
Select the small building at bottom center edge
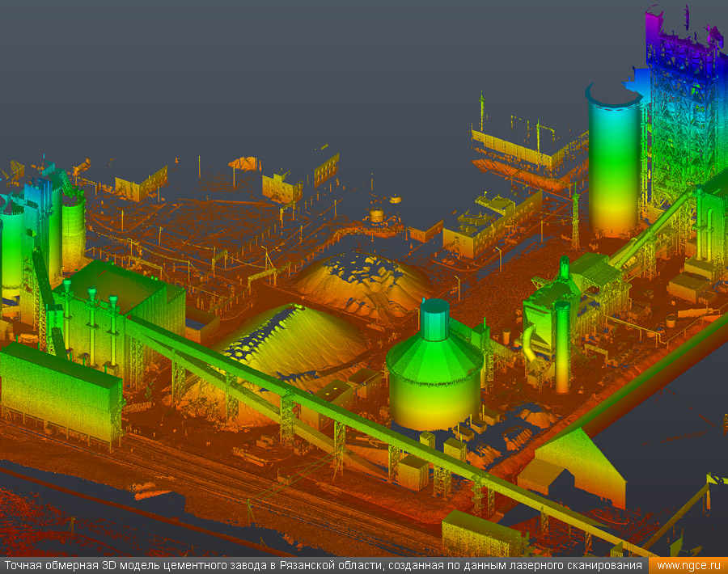pyautogui.click(x=481, y=534)
